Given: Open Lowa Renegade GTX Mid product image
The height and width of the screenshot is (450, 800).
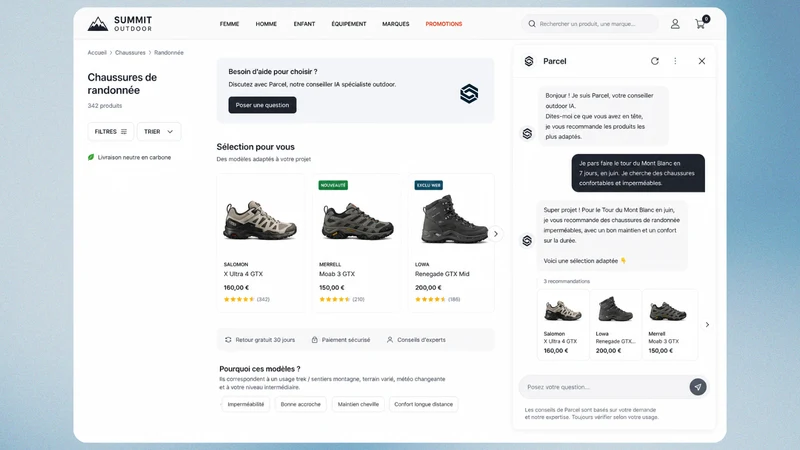Looking at the screenshot, I should [x=454, y=218].
